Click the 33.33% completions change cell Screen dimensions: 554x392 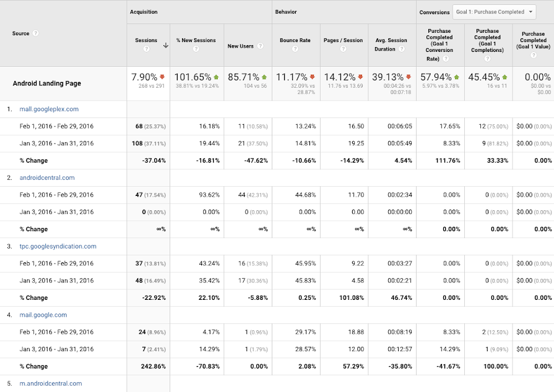pos(498,161)
